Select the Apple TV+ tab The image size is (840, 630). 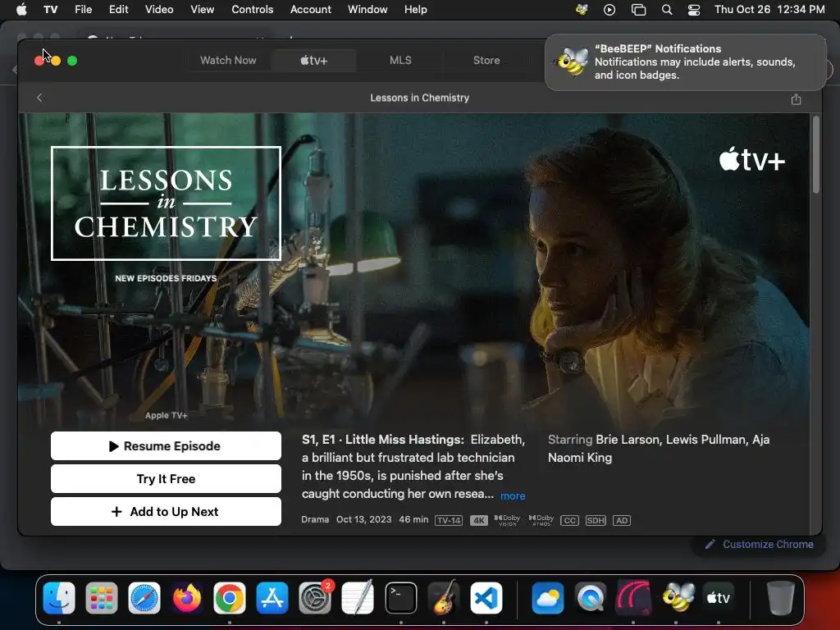[x=314, y=61]
